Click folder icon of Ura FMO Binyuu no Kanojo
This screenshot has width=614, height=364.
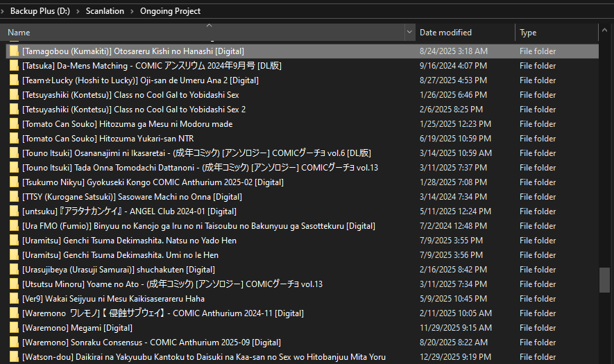pyautogui.click(x=14, y=225)
